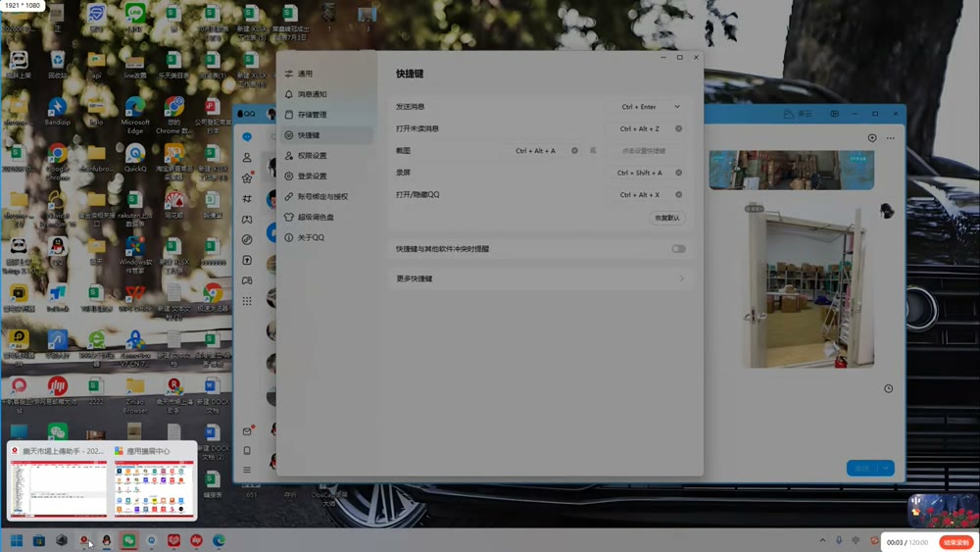980x552 pixels.
Task: Open the warehouse doorway image in chat
Action: tap(808, 285)
